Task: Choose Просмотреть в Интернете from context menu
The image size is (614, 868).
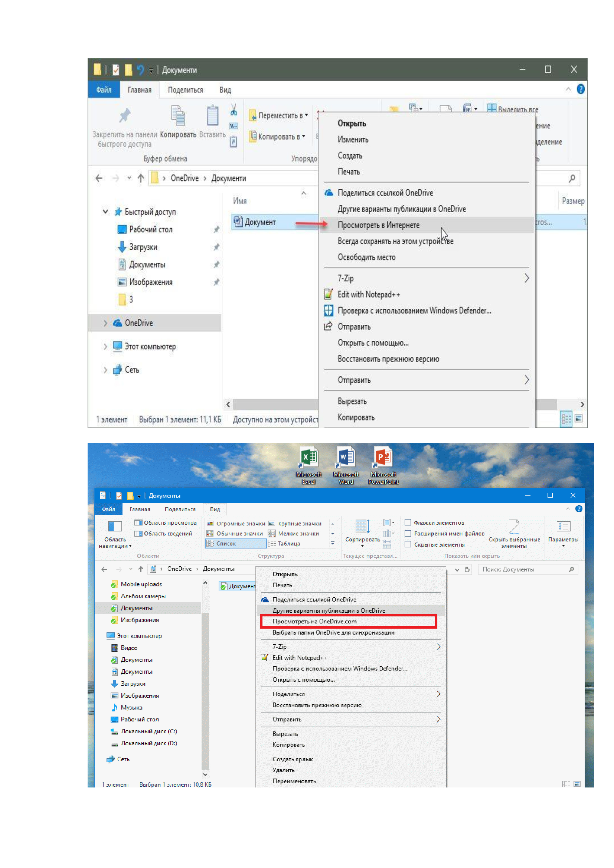Action: point(378,225)
